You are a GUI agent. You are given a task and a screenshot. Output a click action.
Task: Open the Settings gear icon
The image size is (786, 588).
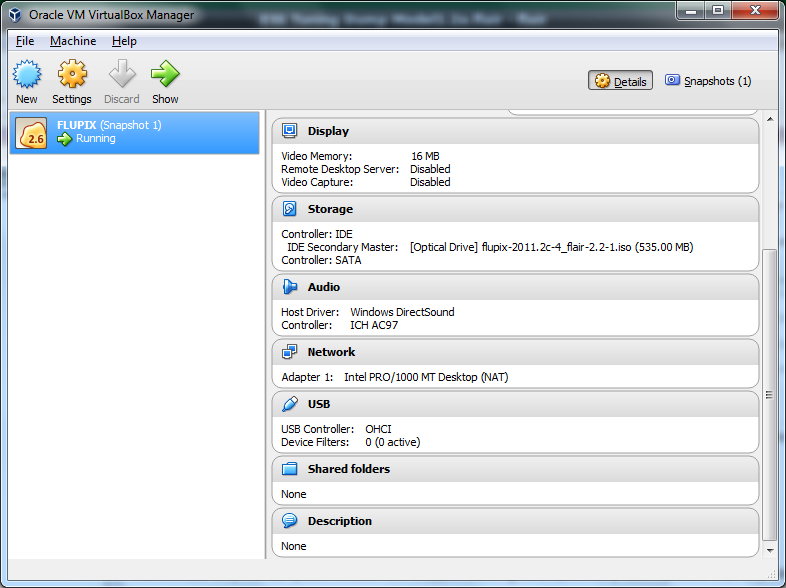[72, 74]
